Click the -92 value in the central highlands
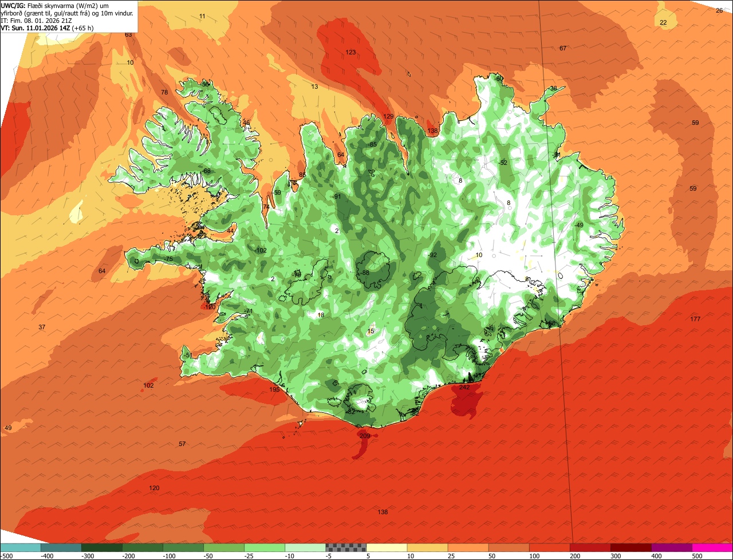 (432, 255)
